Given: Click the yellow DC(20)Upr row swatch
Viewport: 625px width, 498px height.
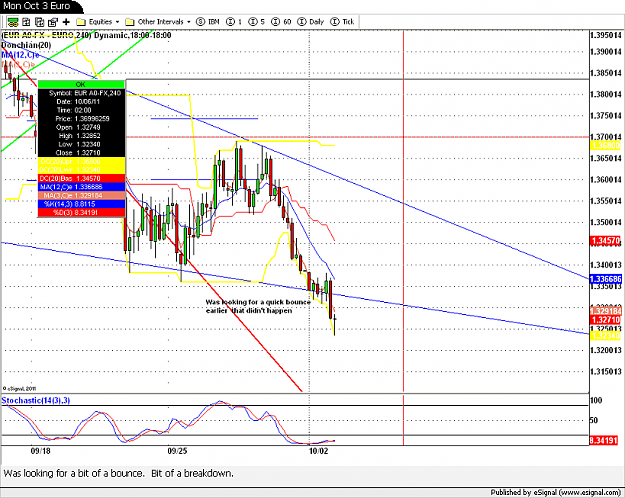Looking at the screenshot, I should (81, 161).
